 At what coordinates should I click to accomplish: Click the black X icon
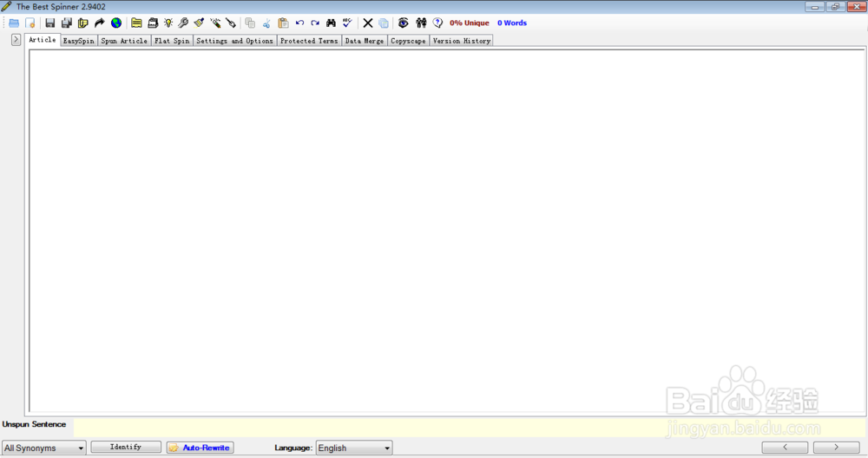point(367,23)
